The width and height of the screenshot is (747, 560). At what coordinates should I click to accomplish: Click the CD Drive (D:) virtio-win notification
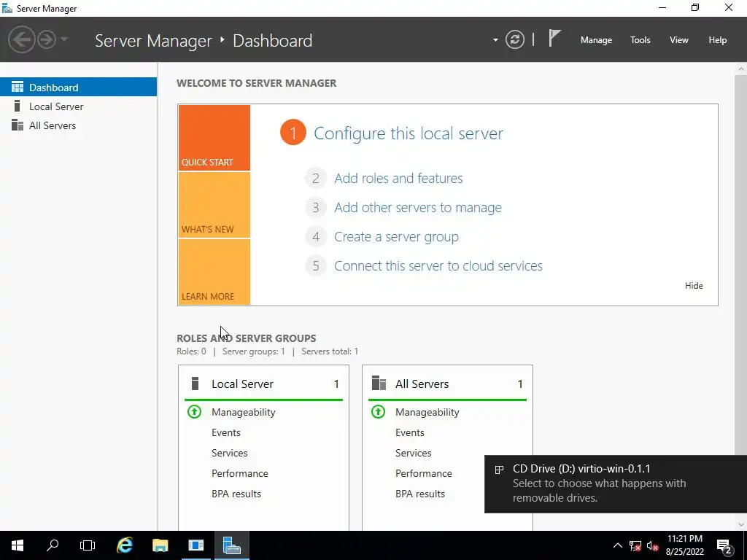pyautogui.click(x=616, y=484)
